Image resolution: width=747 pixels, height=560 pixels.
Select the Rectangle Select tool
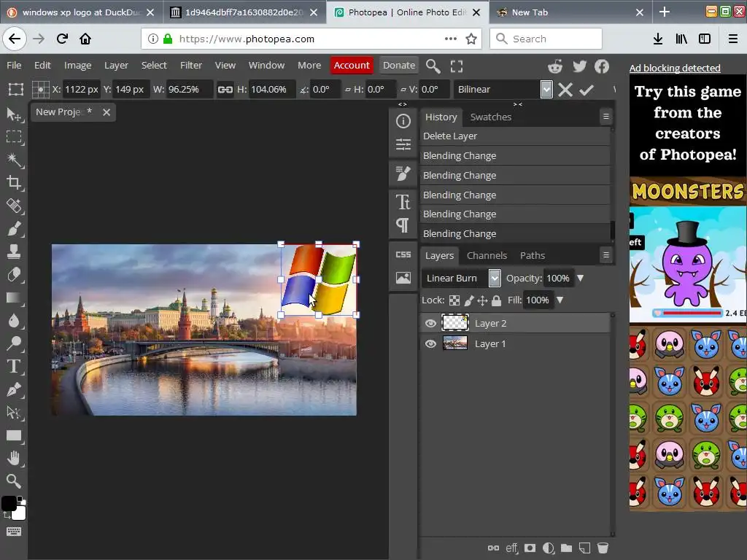14,137
